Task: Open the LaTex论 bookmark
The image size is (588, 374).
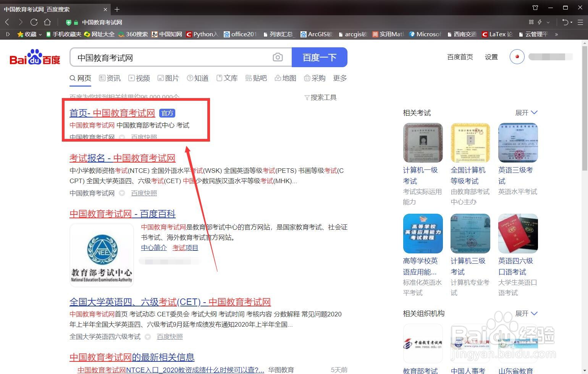Action: (x=497, y=34)
